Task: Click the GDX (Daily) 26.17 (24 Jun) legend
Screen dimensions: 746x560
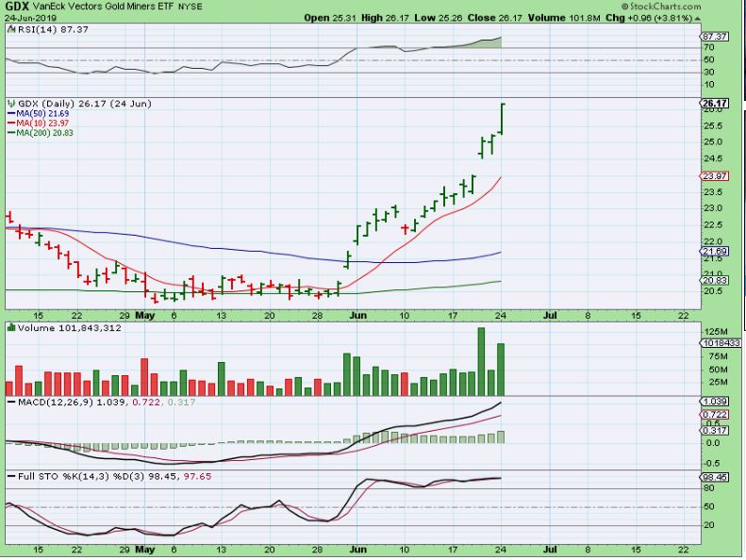Action: pos(84,104)
